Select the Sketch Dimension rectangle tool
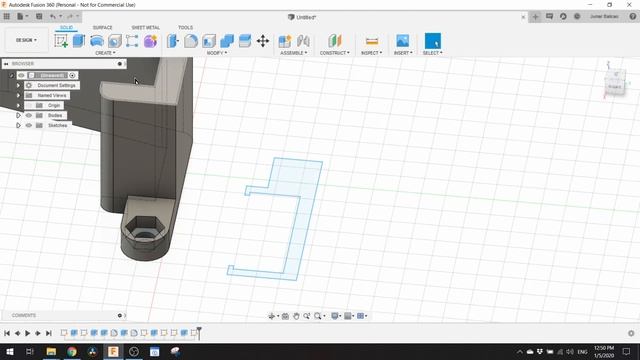 click(x=132, y=41)
